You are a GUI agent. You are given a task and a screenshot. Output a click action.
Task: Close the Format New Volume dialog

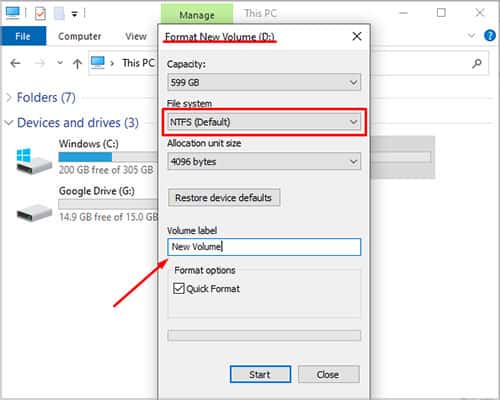click(357, 36)
